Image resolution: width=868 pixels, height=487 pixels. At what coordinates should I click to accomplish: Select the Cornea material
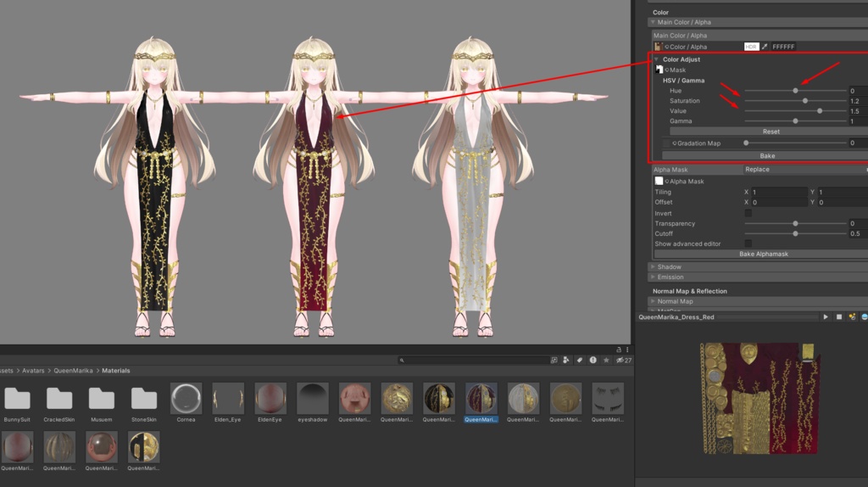click(186, 402)
